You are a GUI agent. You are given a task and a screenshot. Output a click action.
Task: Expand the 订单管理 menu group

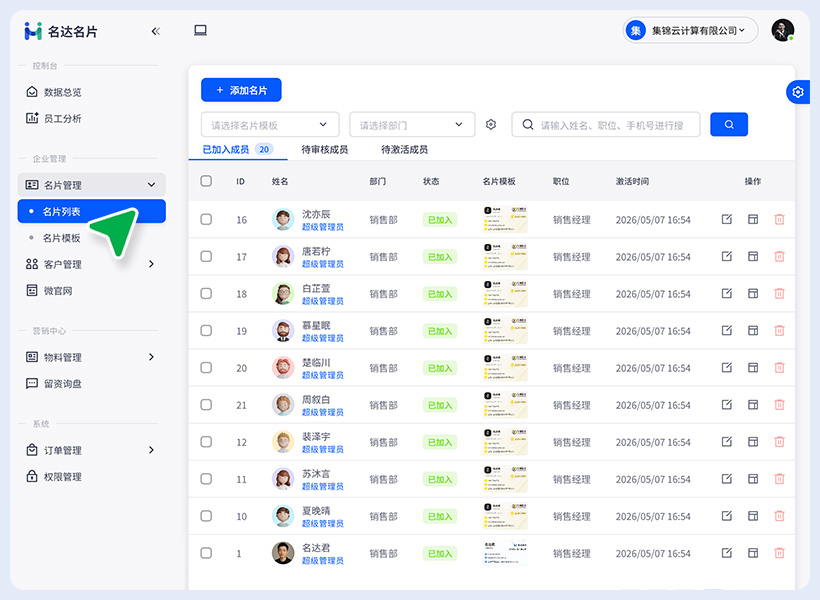pyautogui.click(x=92, y=450)
